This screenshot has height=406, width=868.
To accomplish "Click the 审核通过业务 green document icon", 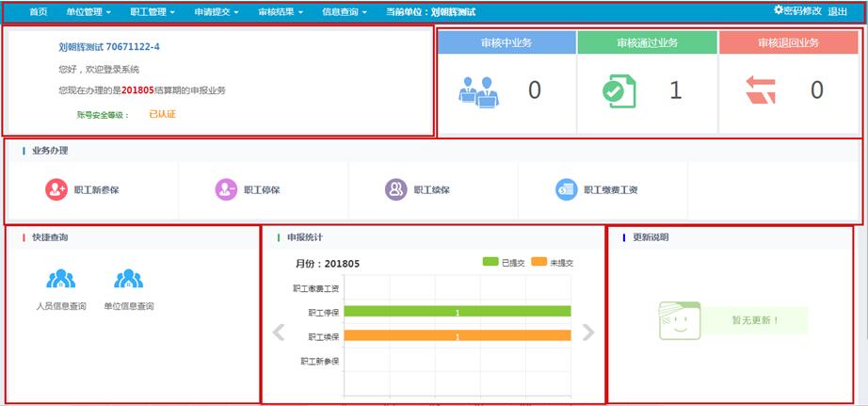I will 619,90.
